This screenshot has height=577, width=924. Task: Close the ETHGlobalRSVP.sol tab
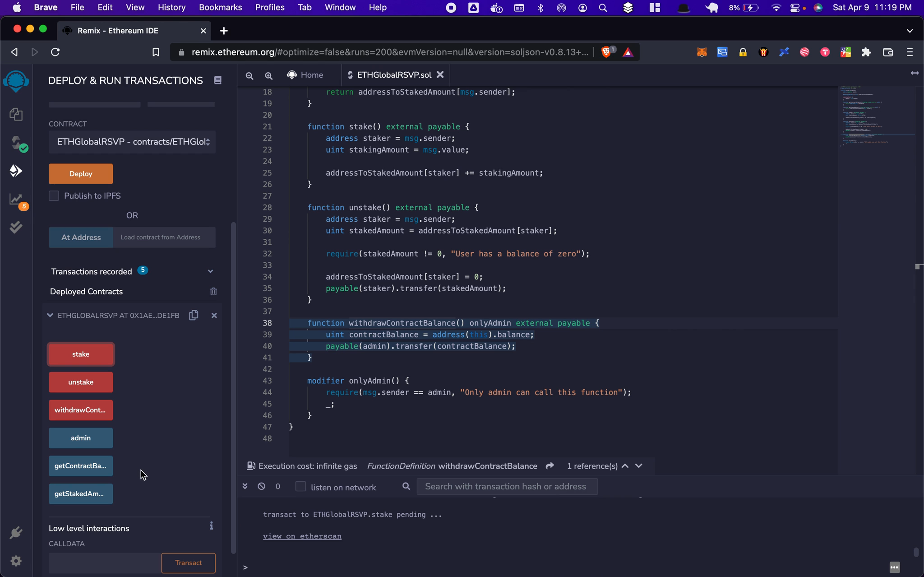point(440,74)
